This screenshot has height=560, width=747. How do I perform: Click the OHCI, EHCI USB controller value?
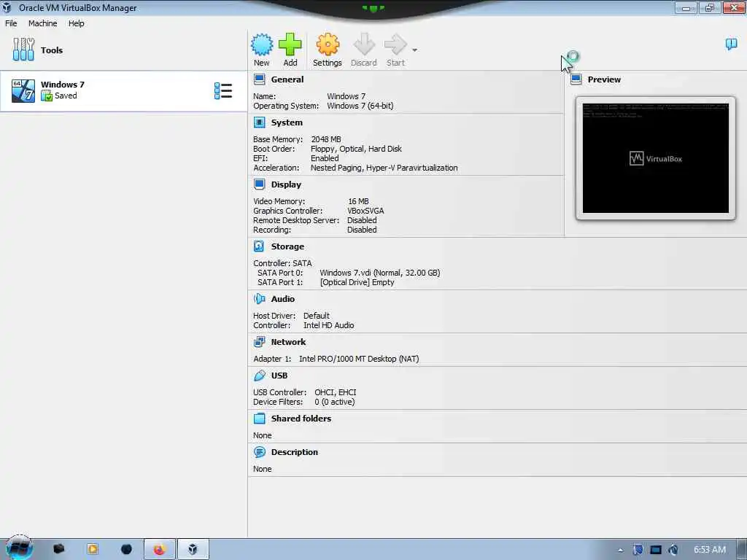336,392
